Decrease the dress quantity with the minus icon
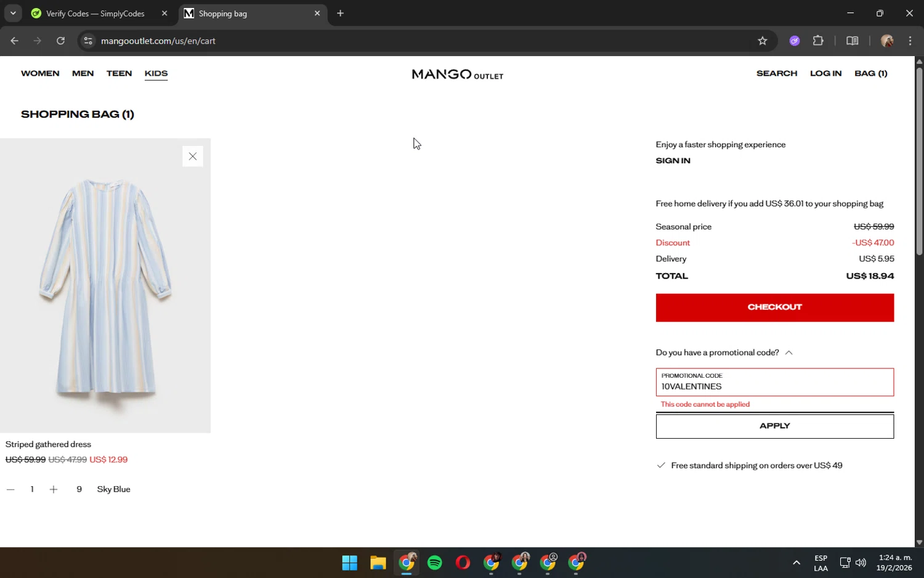 tap(10, 489)
